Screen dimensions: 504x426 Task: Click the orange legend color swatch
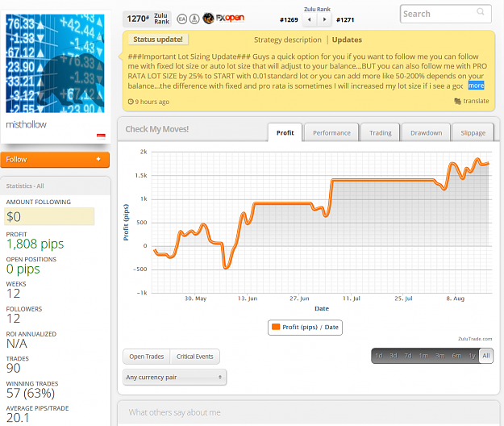click(x=276, y=327)
